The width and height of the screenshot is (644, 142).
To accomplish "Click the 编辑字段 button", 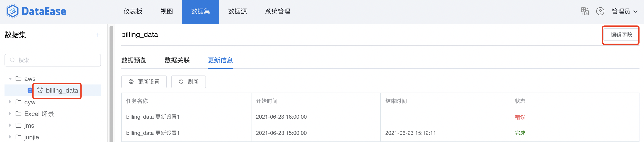I will [x=621, y=35].
